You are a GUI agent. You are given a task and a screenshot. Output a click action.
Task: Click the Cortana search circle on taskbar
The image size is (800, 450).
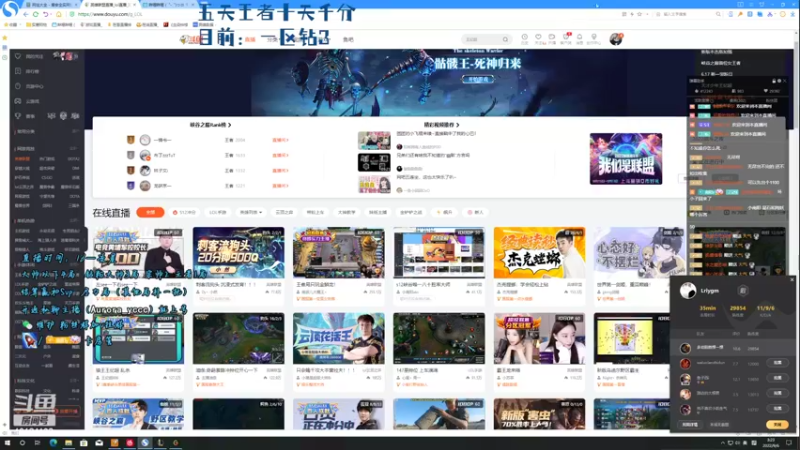click(x=22, y=443)
